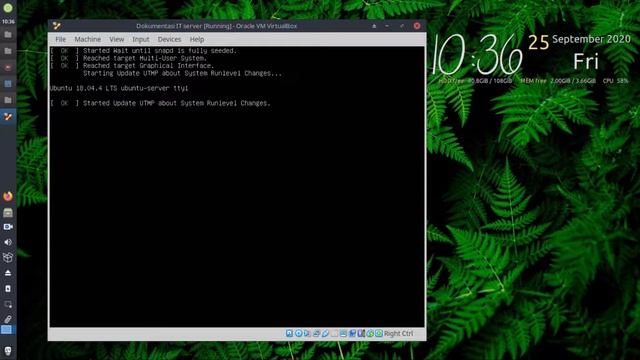Select the active VirtualBox task in panel
This screenshot has width=640, height=360.
8,116
